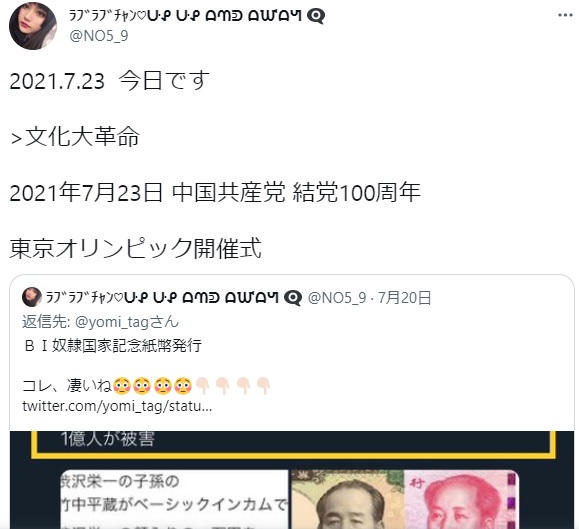
Task: Open the tweet's three-dot more options menu
Action: click(x=565, y=16)
